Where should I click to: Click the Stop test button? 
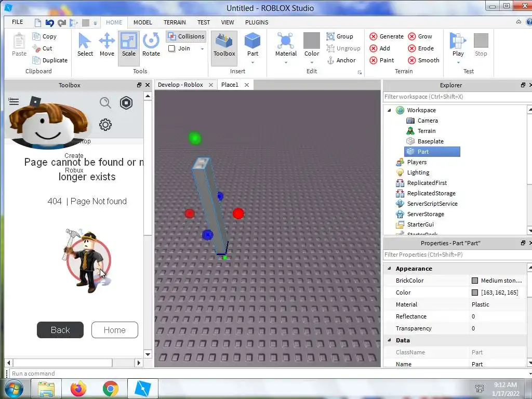[481, 45]
